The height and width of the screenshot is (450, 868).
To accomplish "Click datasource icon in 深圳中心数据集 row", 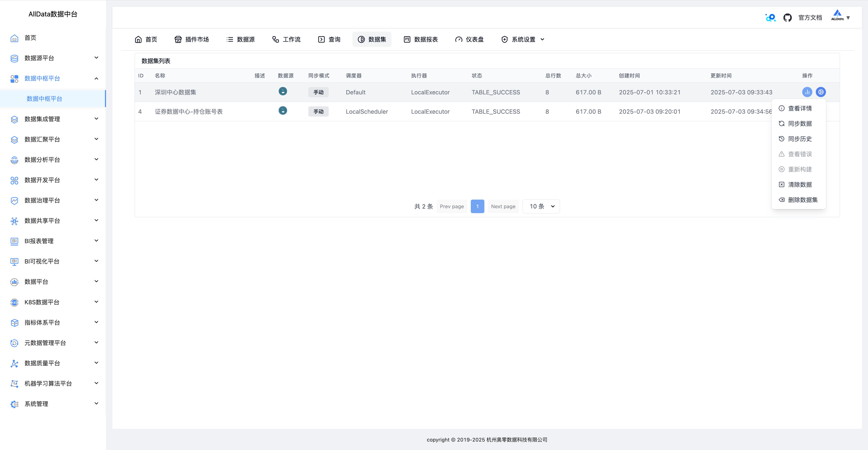I will [283, 91].
